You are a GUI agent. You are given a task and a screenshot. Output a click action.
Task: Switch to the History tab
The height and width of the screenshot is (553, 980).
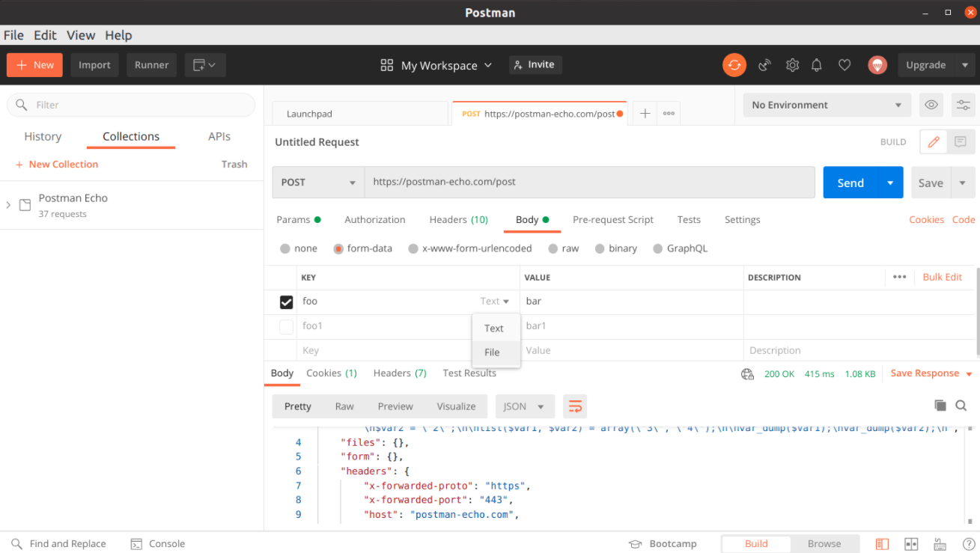point(43,136)
